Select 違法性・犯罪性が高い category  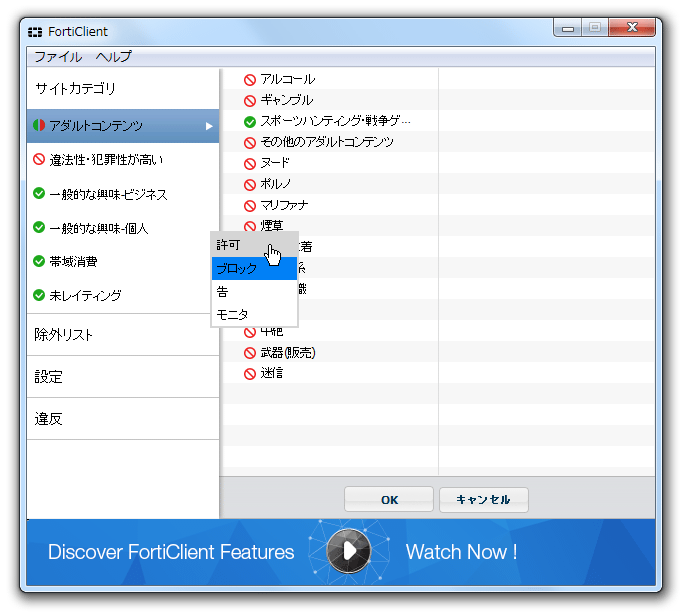click(x=123, y=160)
